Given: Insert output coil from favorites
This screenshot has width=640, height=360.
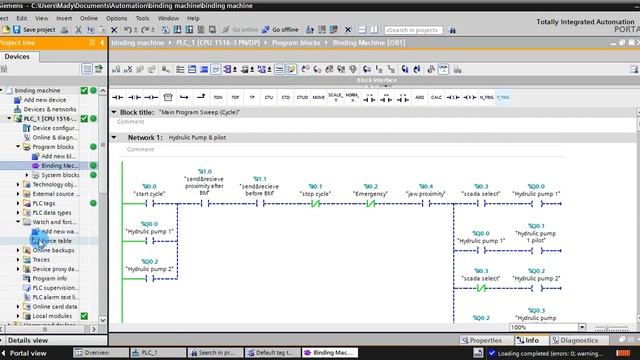Looking at the screenshot, I should coord(151,98).
